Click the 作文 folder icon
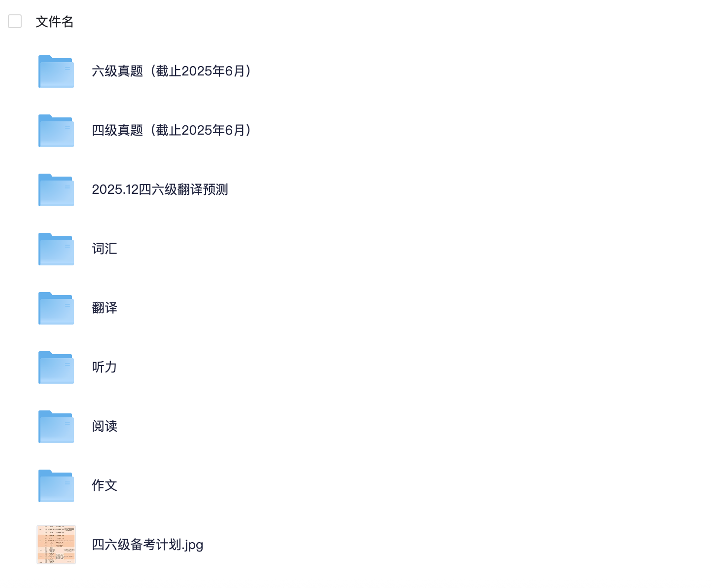The height and width of the screenshot is (588, 712). [56, 486]
